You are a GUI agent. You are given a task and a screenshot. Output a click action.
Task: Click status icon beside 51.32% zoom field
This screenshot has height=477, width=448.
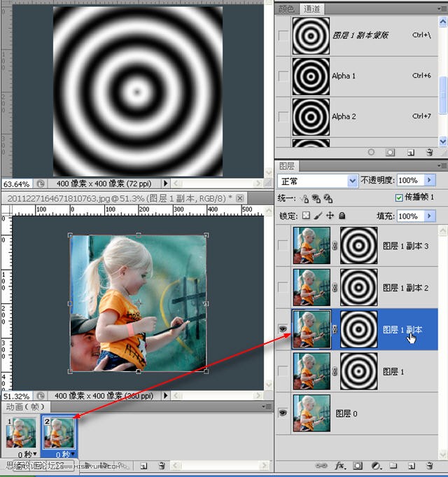pos(40,396)
